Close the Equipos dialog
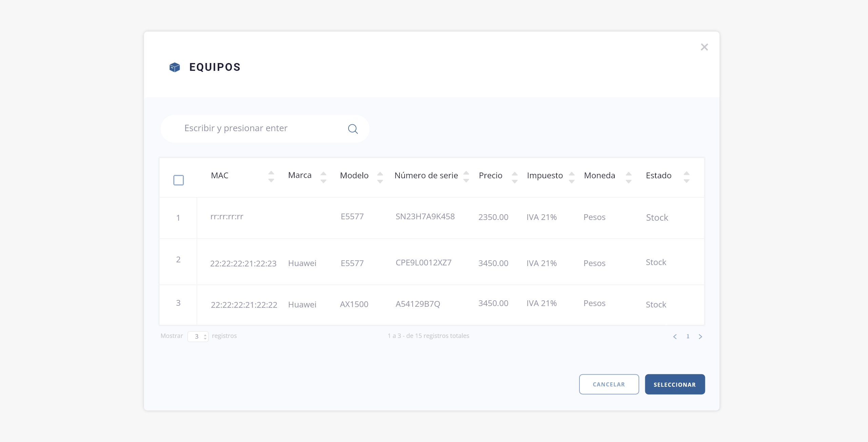 [704, 47]
